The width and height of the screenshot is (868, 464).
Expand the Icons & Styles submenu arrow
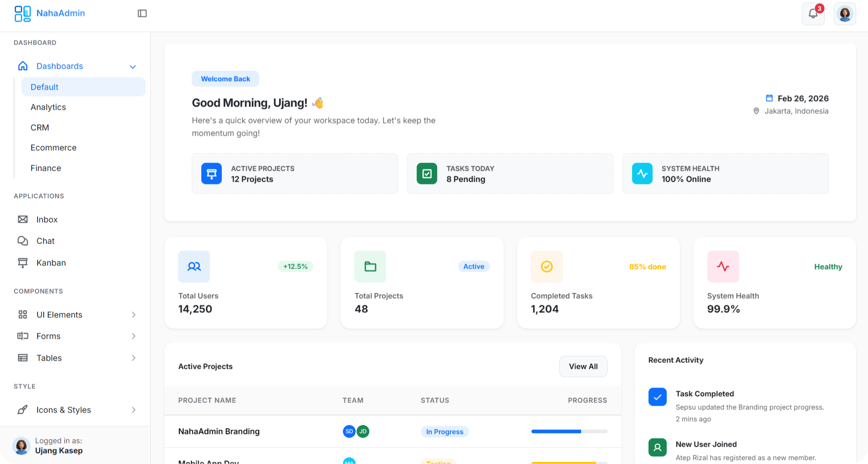click(x=133, y=410)
